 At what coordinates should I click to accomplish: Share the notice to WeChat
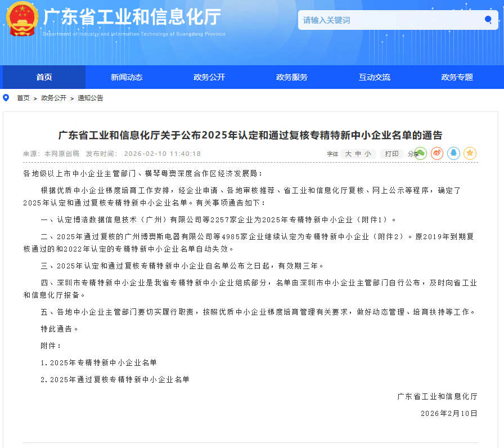pos(421,154)
